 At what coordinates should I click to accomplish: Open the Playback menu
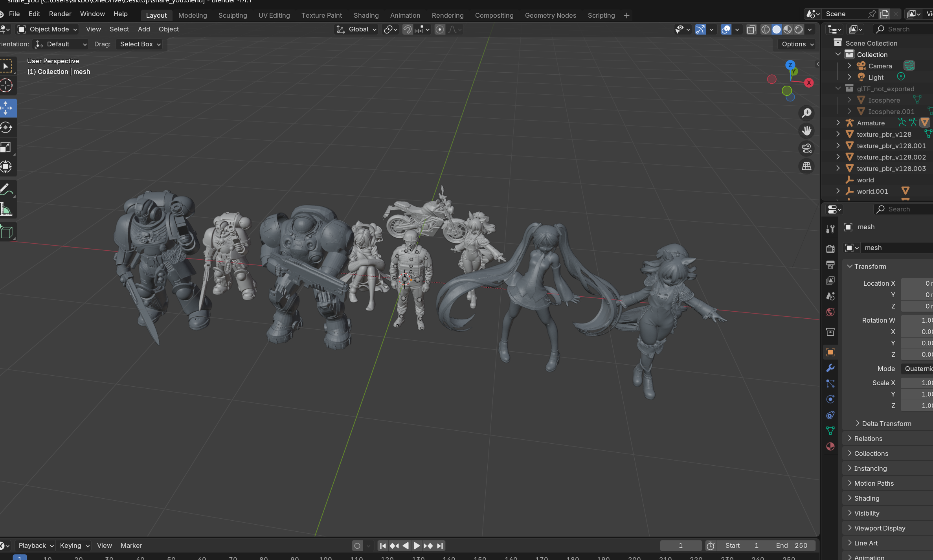click(x=36, y=546)
